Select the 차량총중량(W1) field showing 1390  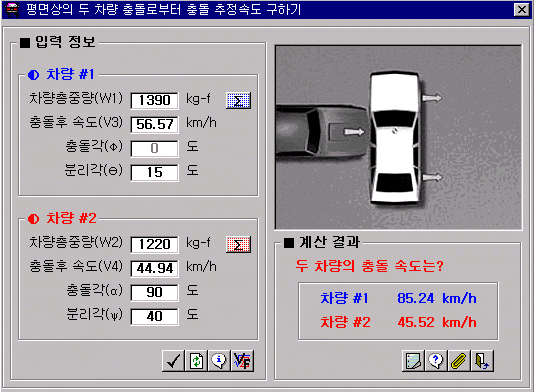pyautogui.click(x=154, y=100)
